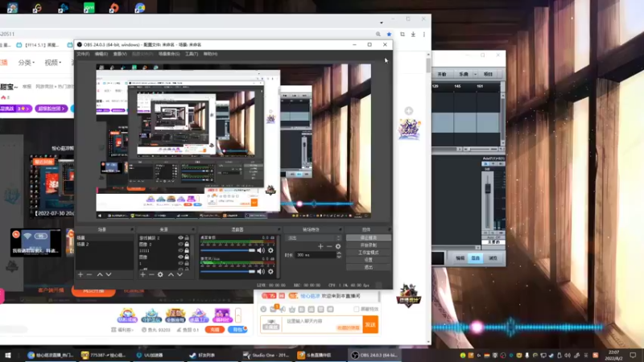Open the 编辑(E) menu in OBS
The width and height of the screenshot is (644, 362).
click(101, 54)
